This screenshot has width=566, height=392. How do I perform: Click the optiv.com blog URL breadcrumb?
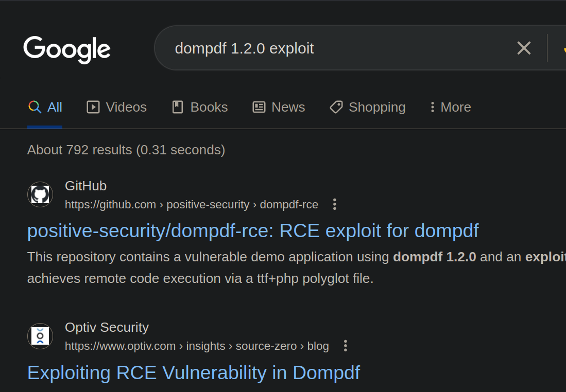pyautogui.click(x=197, y=346)
